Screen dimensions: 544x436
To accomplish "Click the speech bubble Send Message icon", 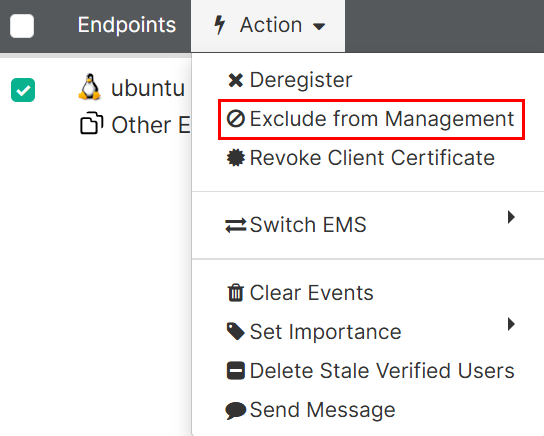I will pos(236,410).
